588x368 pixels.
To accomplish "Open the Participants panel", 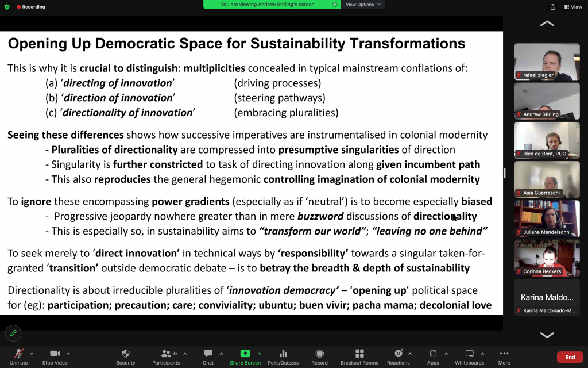I will (165, 356).
